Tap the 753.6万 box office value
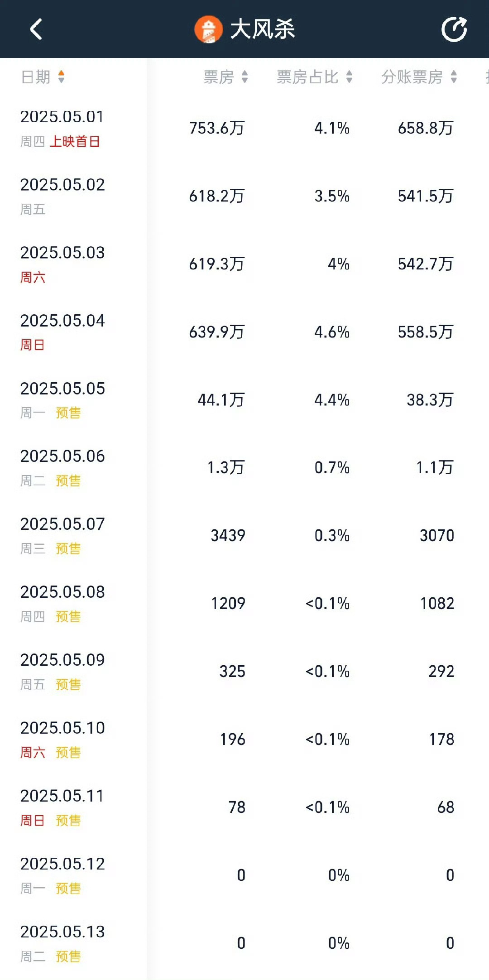 pos(217,128)
